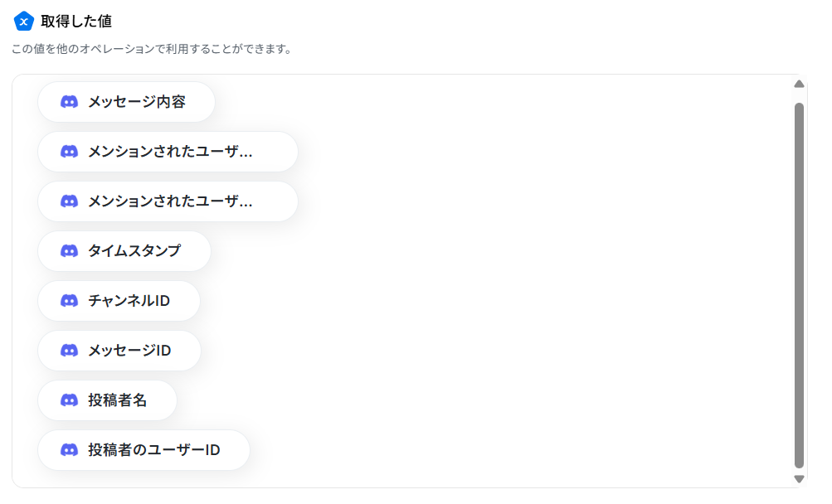Click Discord icon on second メンションされたユーザ chip

(69, 201)
